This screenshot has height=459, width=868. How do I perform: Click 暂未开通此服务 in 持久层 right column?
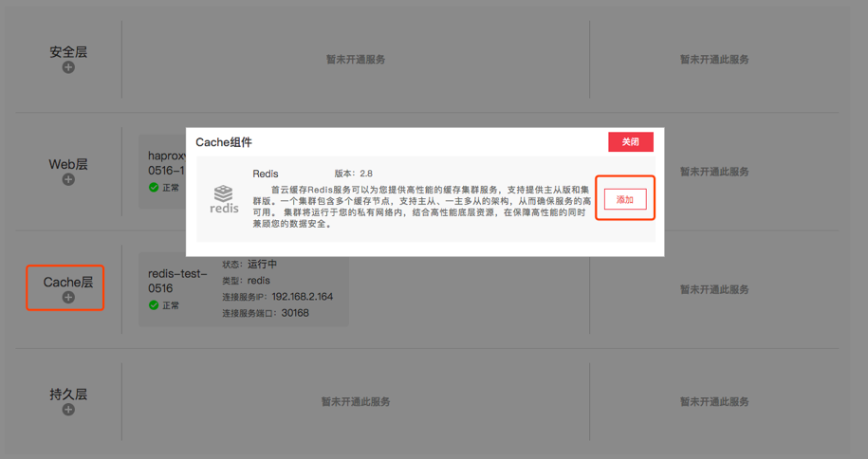point(714,401)
